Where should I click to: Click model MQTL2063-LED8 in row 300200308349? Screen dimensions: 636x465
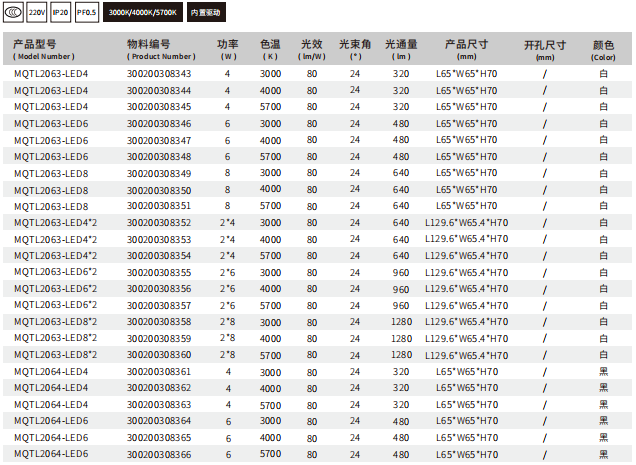click(51, 174)
